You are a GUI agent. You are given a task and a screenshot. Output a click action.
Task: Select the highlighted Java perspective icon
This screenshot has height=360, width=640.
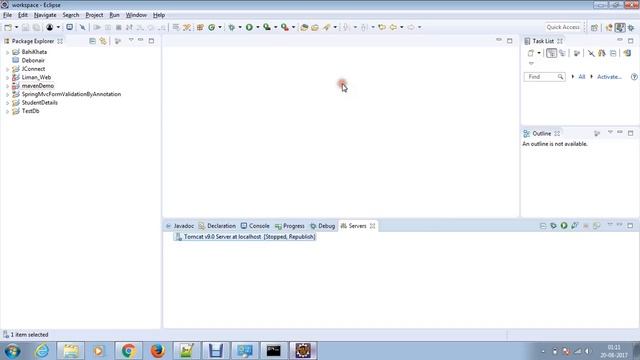point(620,27)
